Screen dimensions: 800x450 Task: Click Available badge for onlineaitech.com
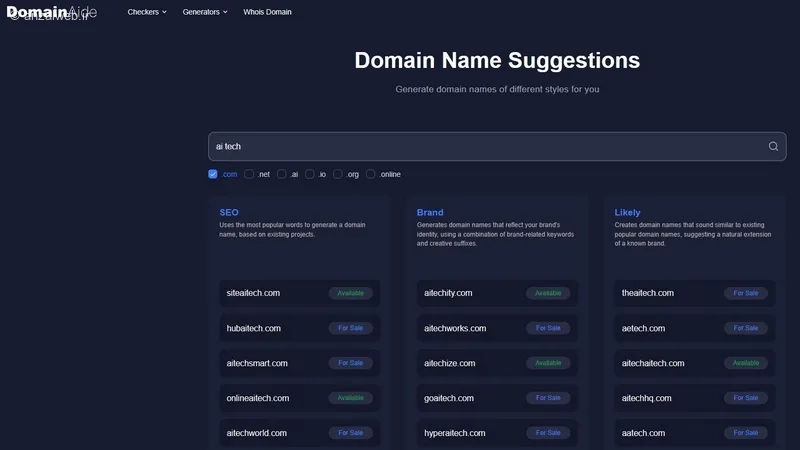coord(351,397)
